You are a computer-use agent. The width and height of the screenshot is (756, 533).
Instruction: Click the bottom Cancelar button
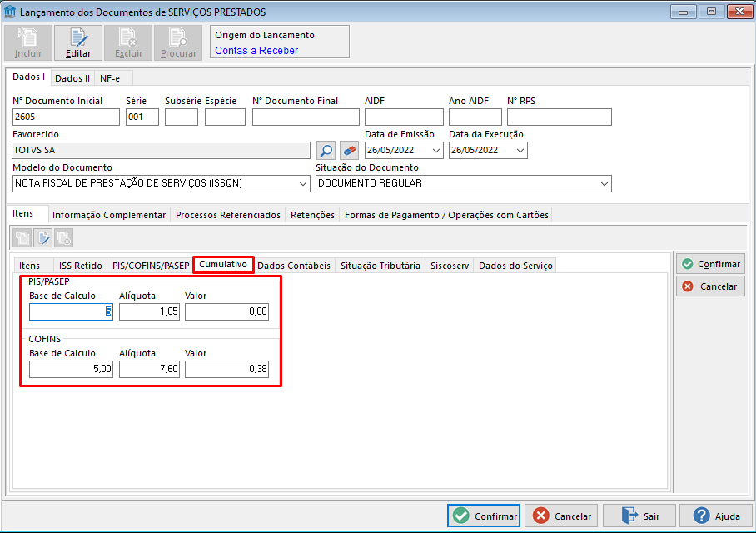562,516
